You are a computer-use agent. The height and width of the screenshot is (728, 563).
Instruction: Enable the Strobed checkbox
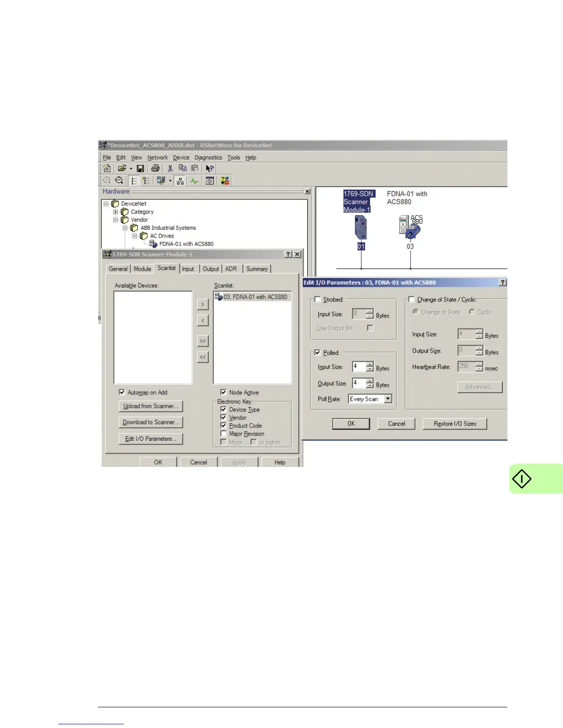317,299
